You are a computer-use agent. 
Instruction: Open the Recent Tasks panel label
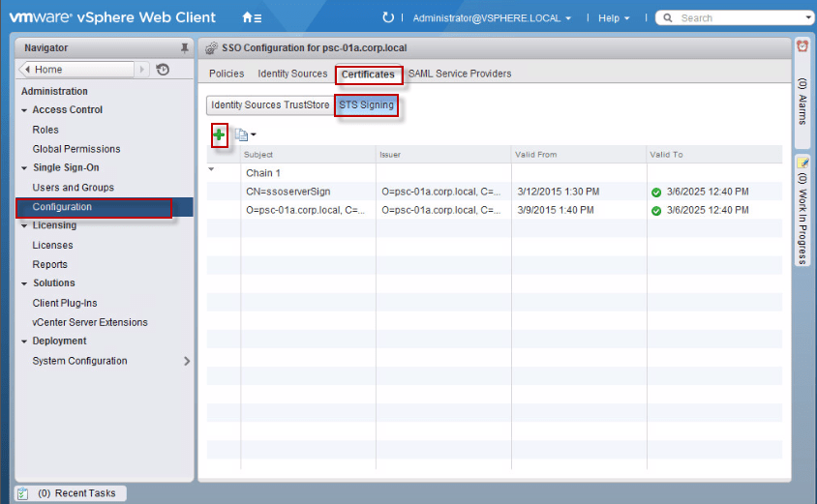(x=76, y=493)
